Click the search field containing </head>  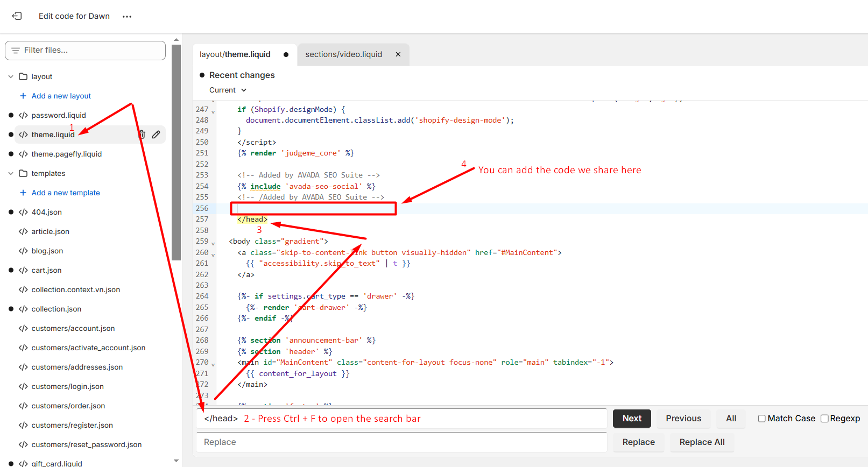(x=401, y=419)
